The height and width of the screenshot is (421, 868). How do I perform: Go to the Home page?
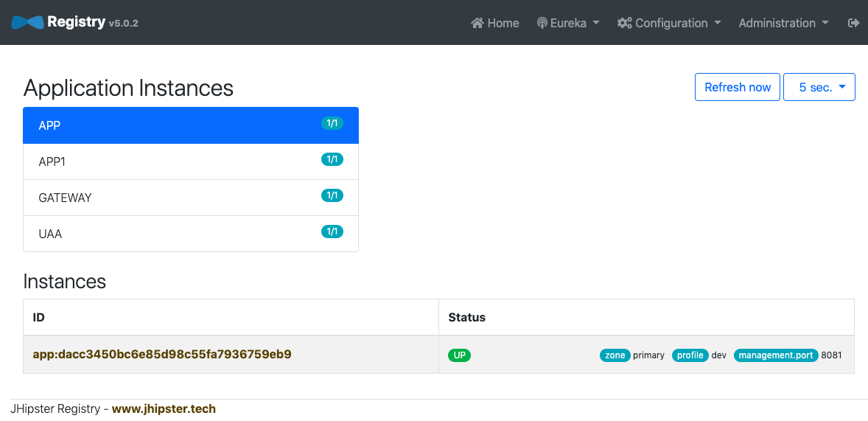495,23
